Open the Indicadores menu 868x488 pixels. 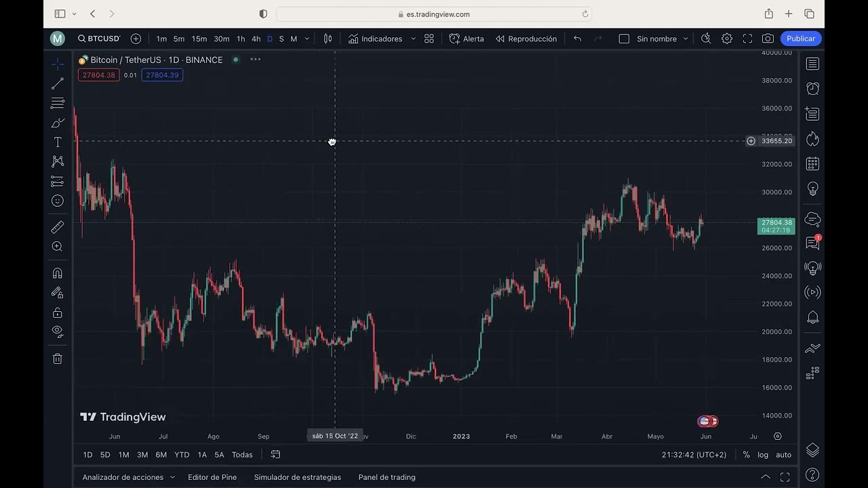pyautogui.click(x=376, y=39)
